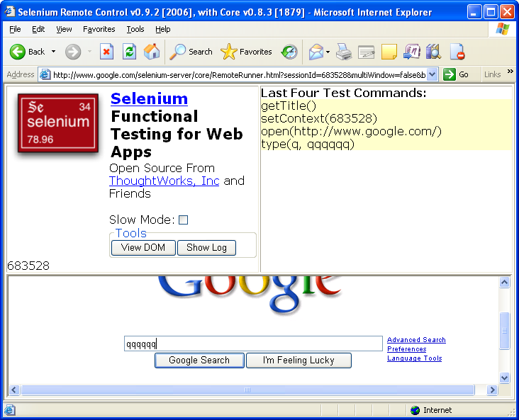Click the scroll right arrow in Google frame
Image resolution: width=519 pixels, height=420 pixels.
point(492,390)
